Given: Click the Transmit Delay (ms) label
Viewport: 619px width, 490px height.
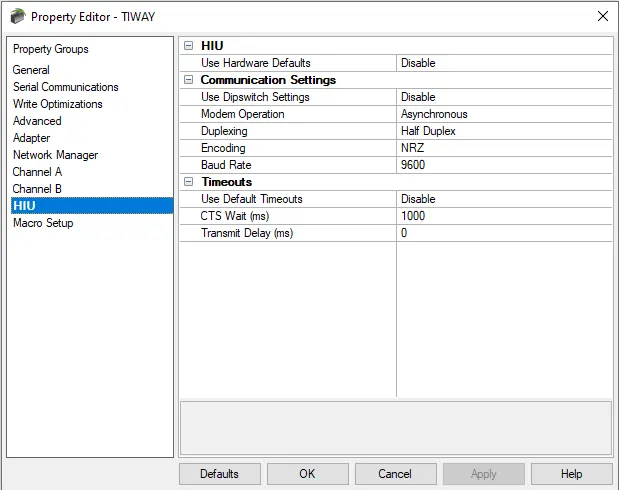Looking at the screenshot, I should point(247,233).
